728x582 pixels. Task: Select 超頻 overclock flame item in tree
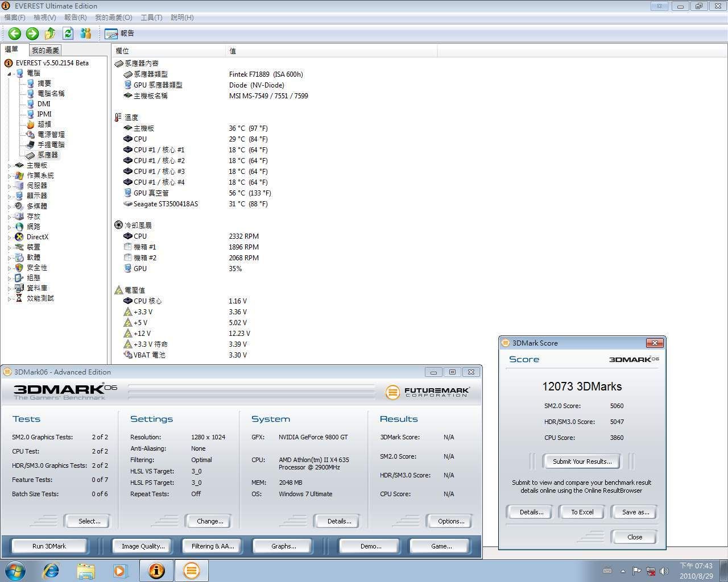pos(44,124)
